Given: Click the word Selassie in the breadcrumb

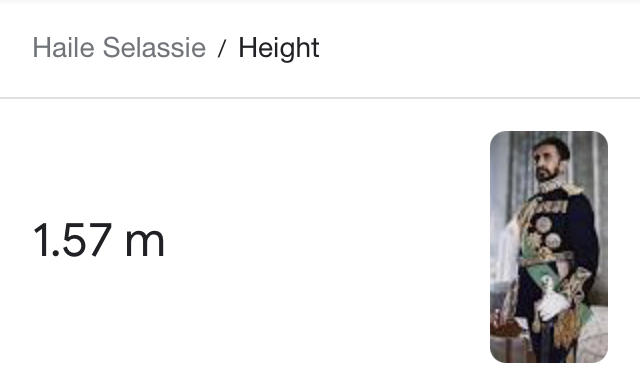Looking at the screenshot, I should point(154,48).
